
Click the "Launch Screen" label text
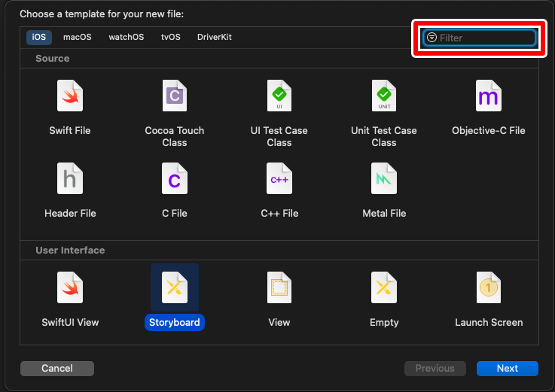click(x=489, y=322)
